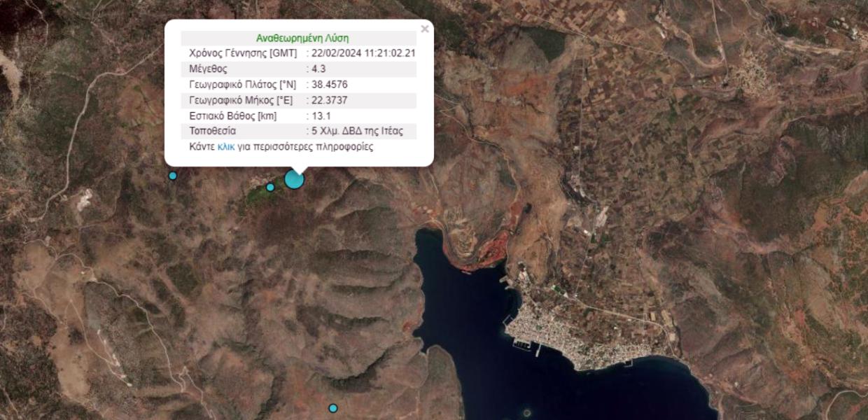The height and width of the screenshot is (420, 868).
Task: Click the 'Εστιακό Βάθος [km]' label
Action: point(233,116)
